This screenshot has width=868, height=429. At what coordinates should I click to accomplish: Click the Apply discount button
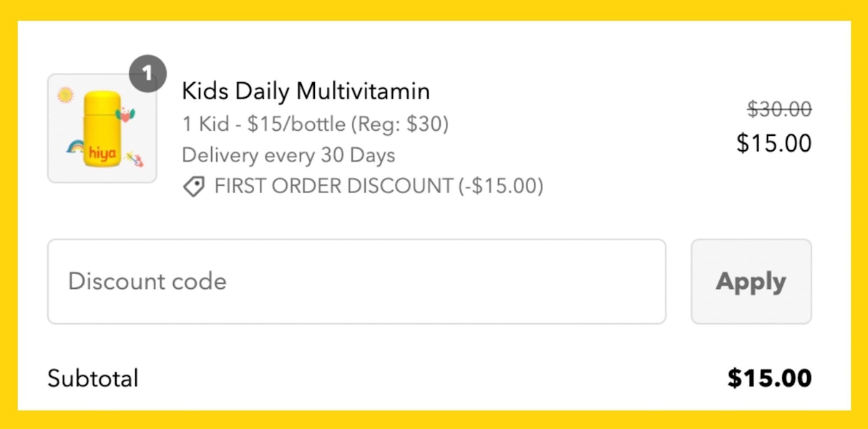pyautogui.click(x=751, y=282)
